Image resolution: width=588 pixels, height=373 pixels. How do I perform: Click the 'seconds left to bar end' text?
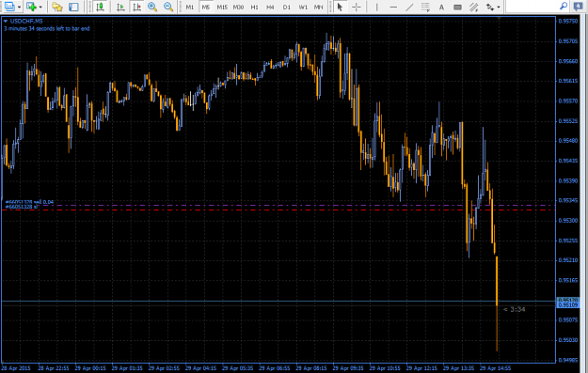point(63,28)
